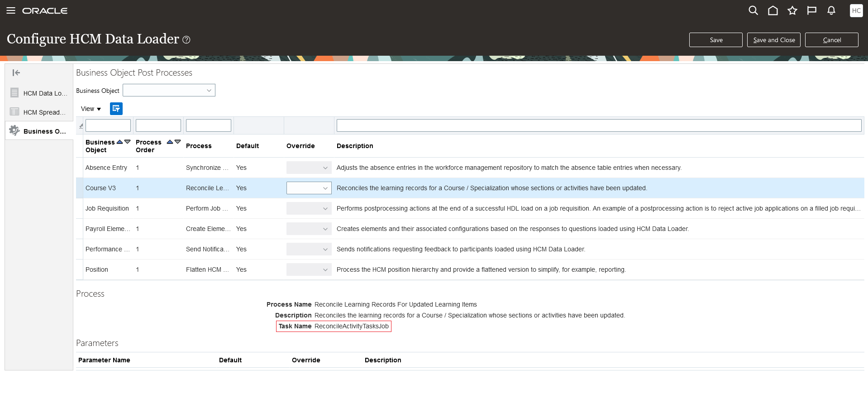
Task: Click the Oracle logo
Action: (45, 10)
